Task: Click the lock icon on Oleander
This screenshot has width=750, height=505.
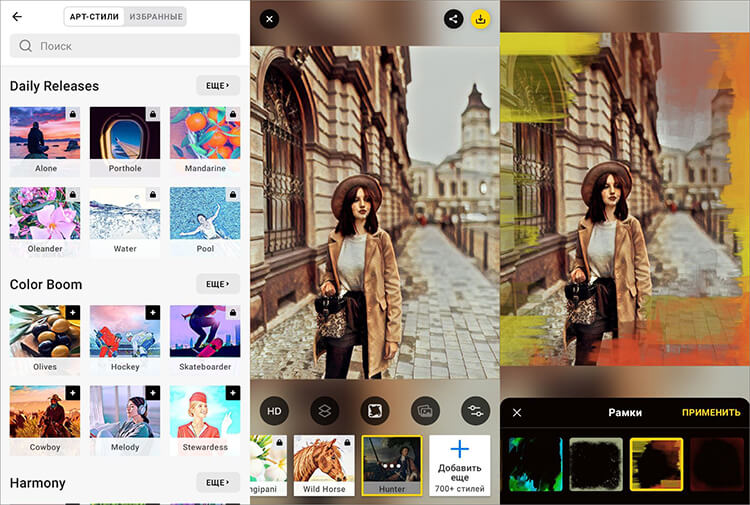Action: click(x=73, y=194)
